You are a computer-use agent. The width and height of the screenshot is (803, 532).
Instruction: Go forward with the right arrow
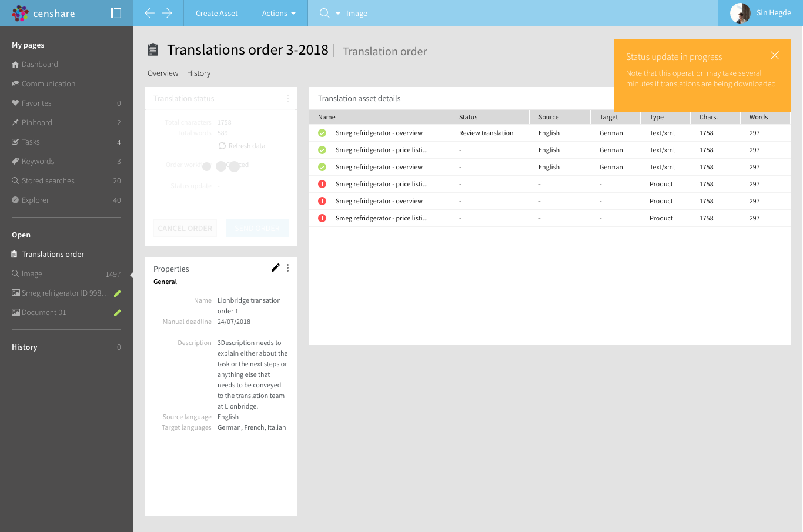(x=168, y=13)
